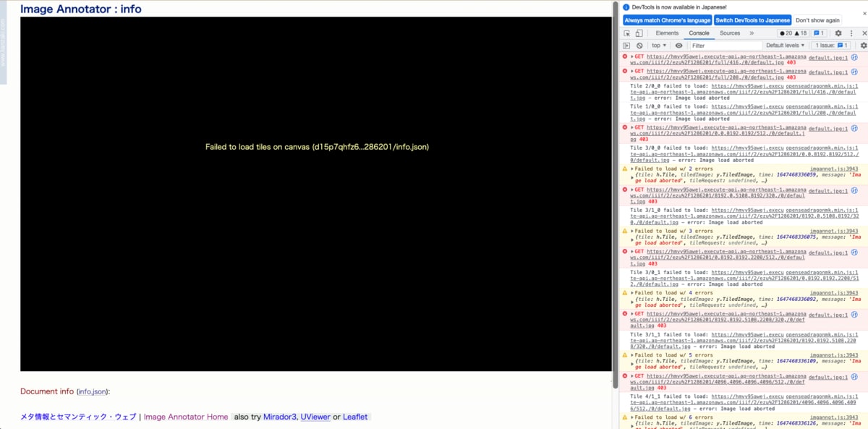The height and width of the screenshot is (429, 868).
Task: Expand the 'Failed to load w/ 4 errors' message
Action: [x=633, y=293]
